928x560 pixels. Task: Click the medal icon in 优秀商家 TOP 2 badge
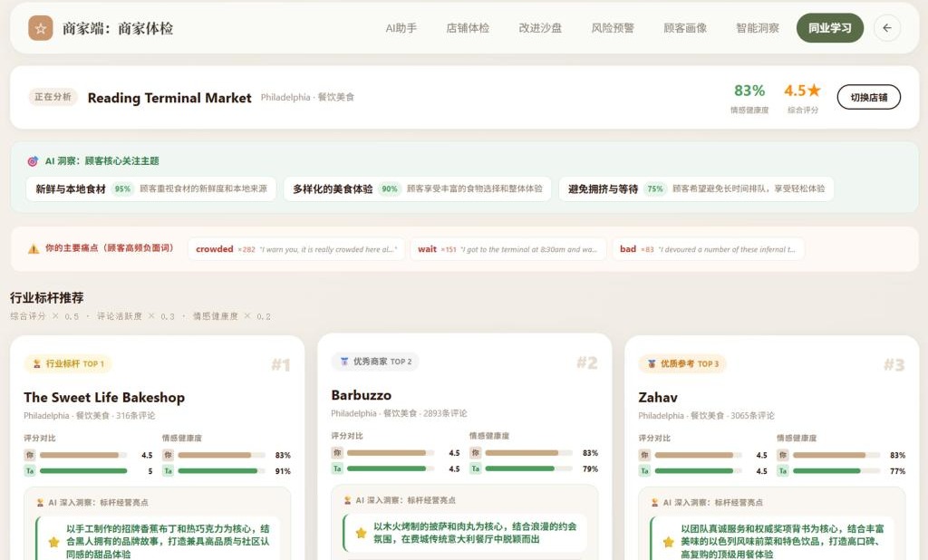[x=343, y=361]
